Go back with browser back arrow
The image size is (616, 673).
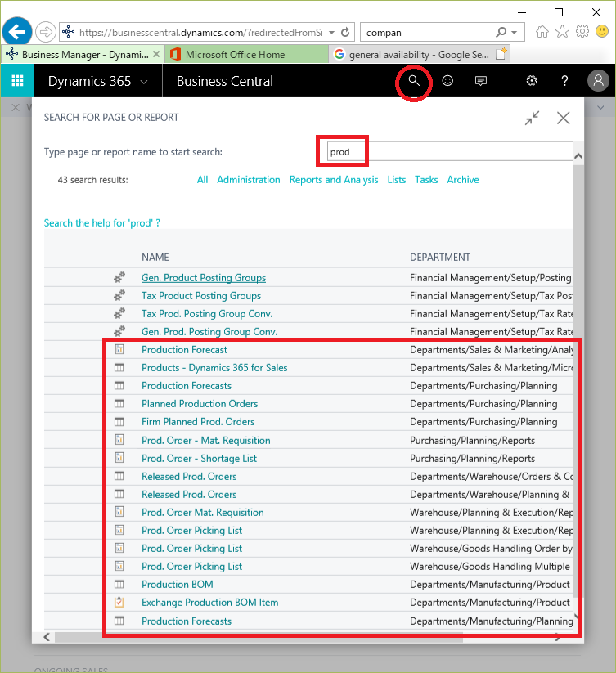(16, 32)
